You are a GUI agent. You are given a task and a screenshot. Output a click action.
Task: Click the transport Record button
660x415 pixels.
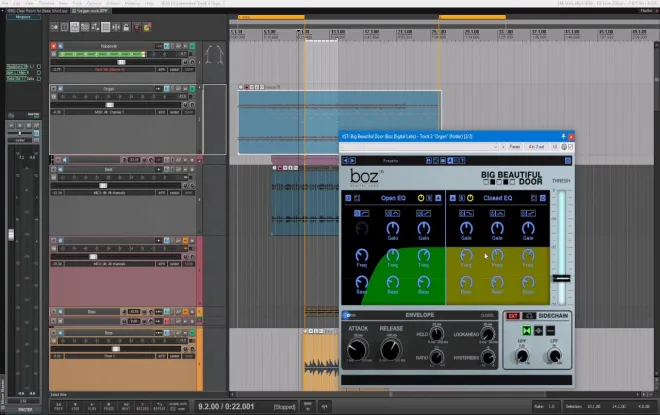click(x=142, y=406)
